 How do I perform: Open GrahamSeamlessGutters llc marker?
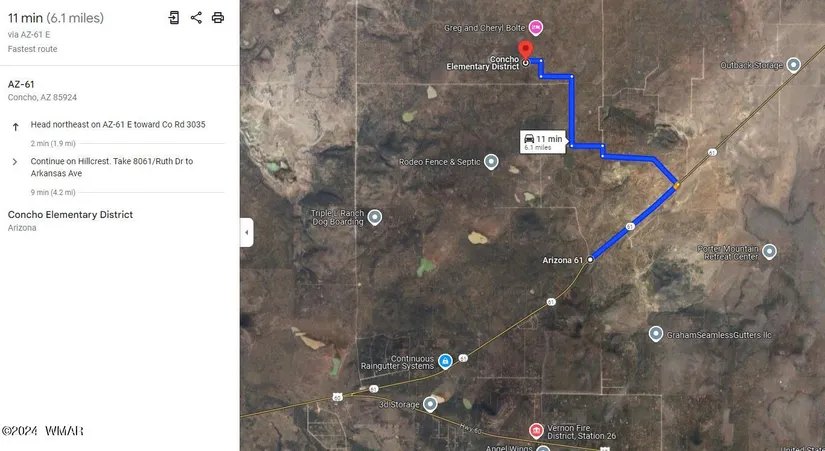[656, 334]
